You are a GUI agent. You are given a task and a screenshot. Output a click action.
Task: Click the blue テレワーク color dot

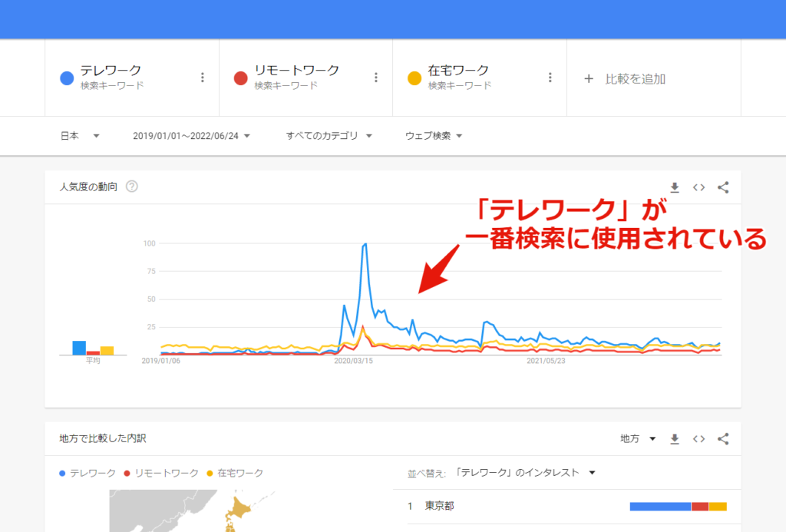(67, 78)
